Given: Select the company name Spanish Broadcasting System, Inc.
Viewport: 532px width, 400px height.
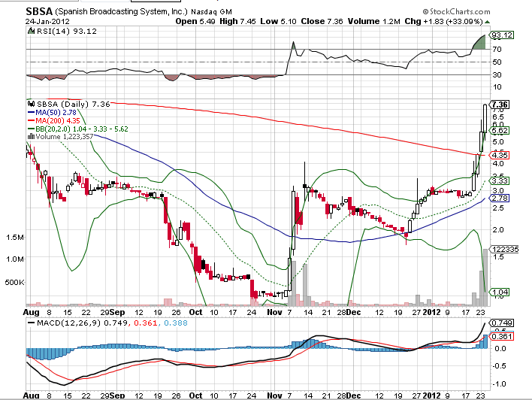Looking at the screenshot, I should (121, 11).
